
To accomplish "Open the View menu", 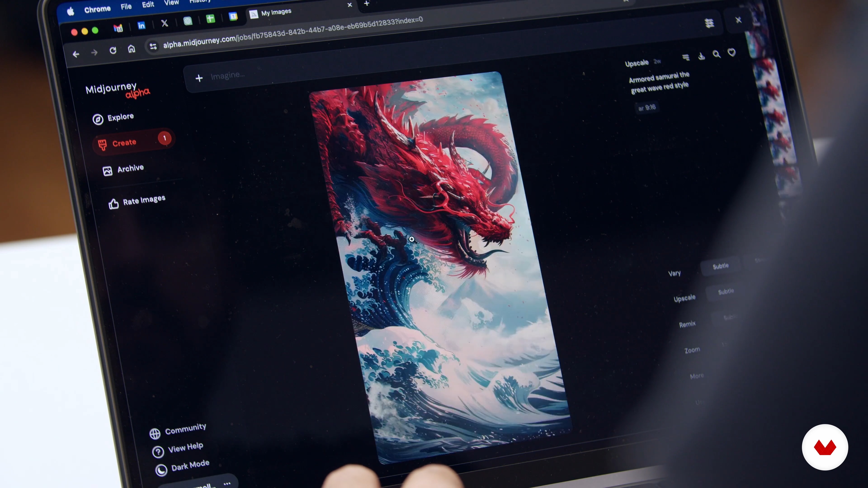I will [171, 3].
